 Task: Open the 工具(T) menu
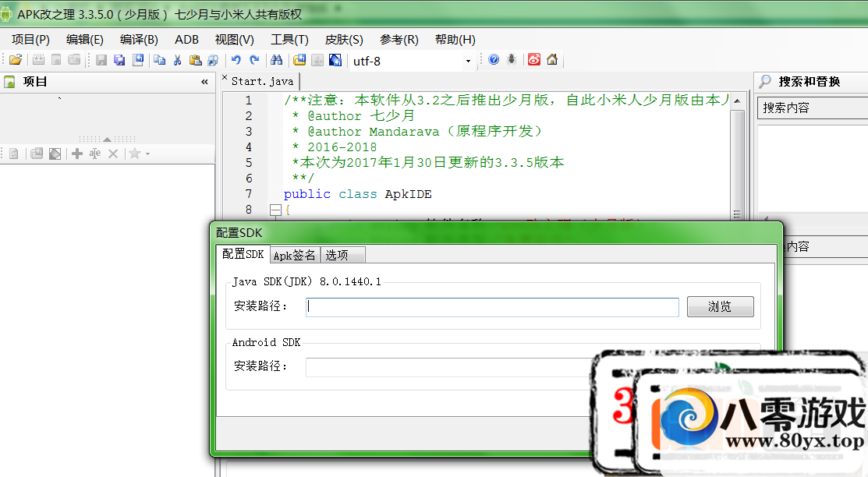pyautogui.click(x=289, y=40)
